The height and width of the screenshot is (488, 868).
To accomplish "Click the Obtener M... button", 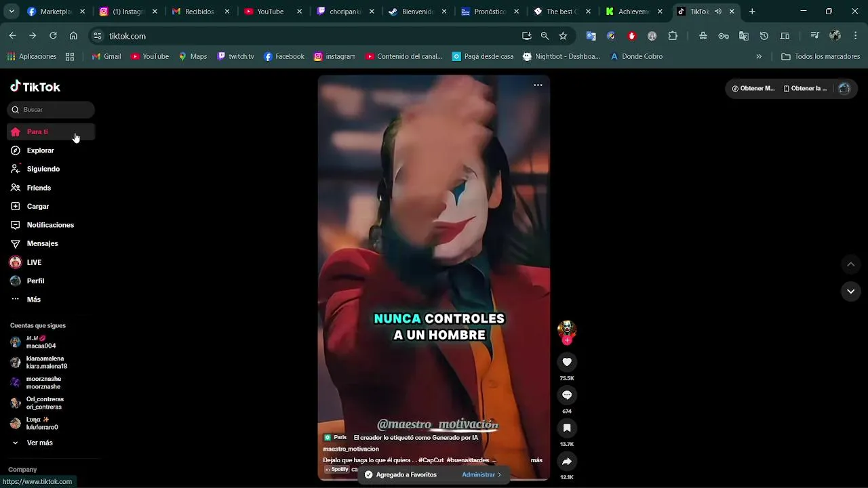I will [753, 88].
